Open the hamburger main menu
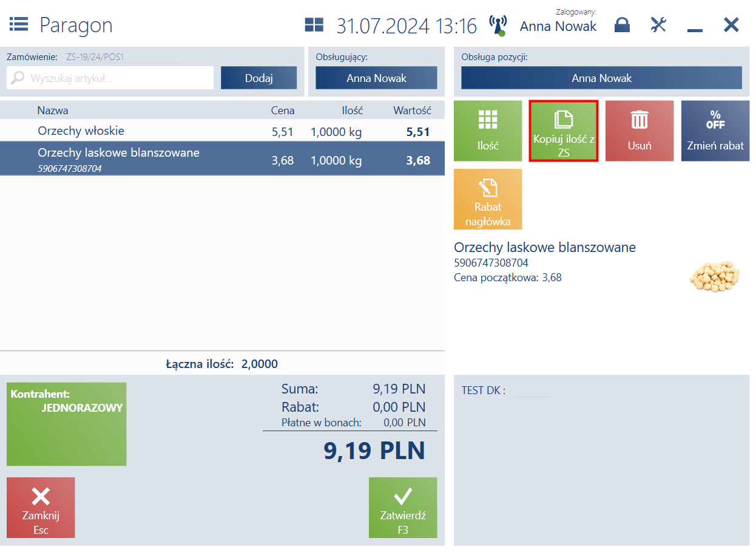756x552 pixels. coord(19,24)
